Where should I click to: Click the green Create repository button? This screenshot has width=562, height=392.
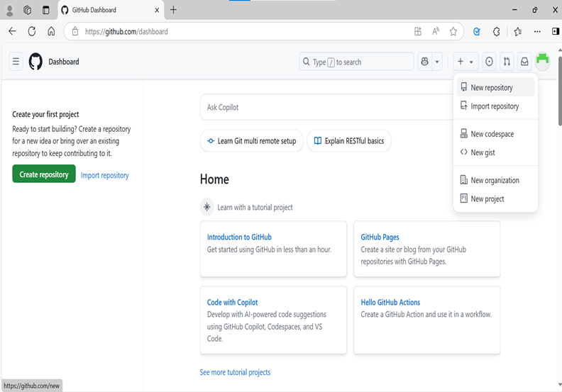[x=44, y=174]
